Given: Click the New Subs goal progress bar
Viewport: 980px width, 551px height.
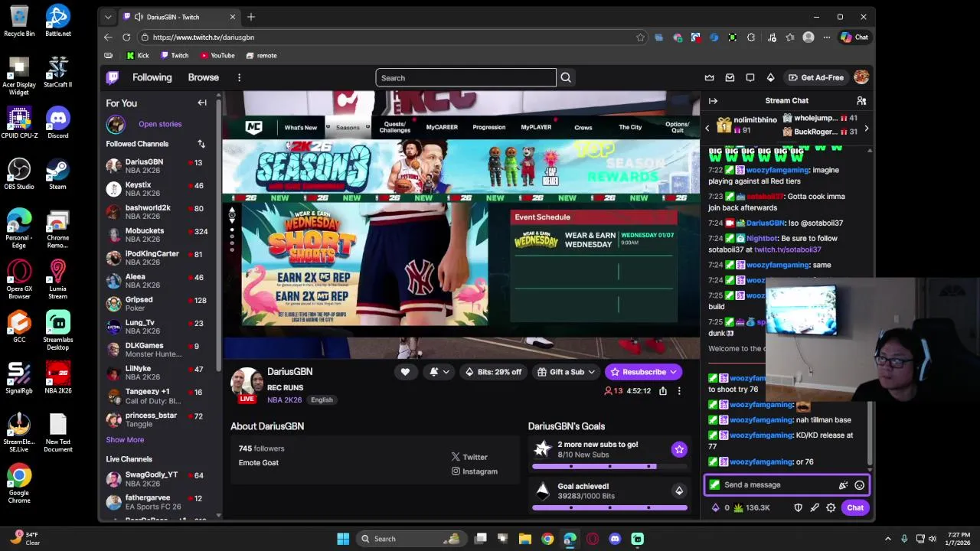Looking at the screenshot, I should pos(609,466).
